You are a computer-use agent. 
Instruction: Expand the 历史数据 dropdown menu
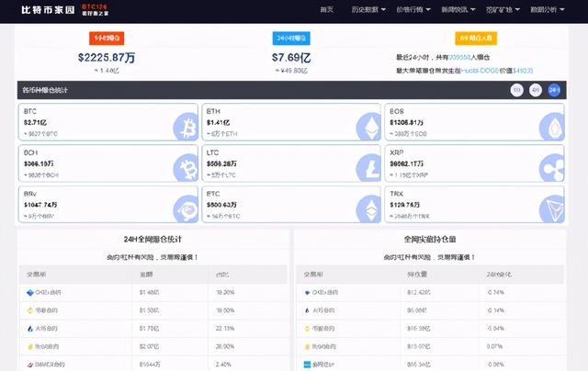pos(368,10)
